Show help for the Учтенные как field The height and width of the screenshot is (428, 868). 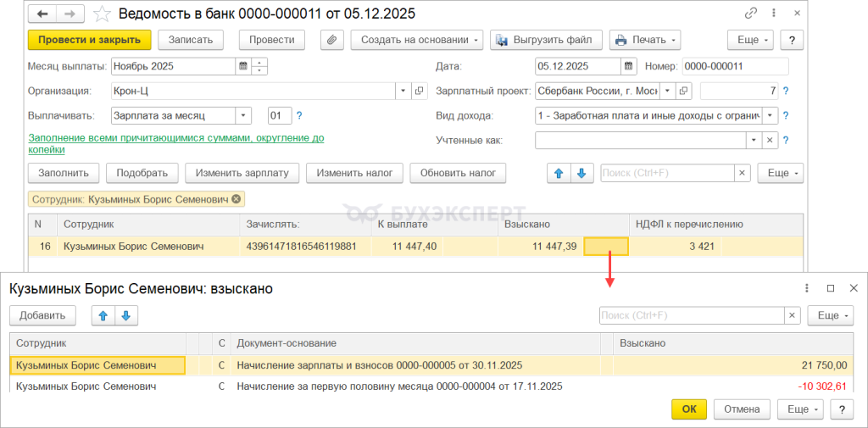(x=785, y=141)
